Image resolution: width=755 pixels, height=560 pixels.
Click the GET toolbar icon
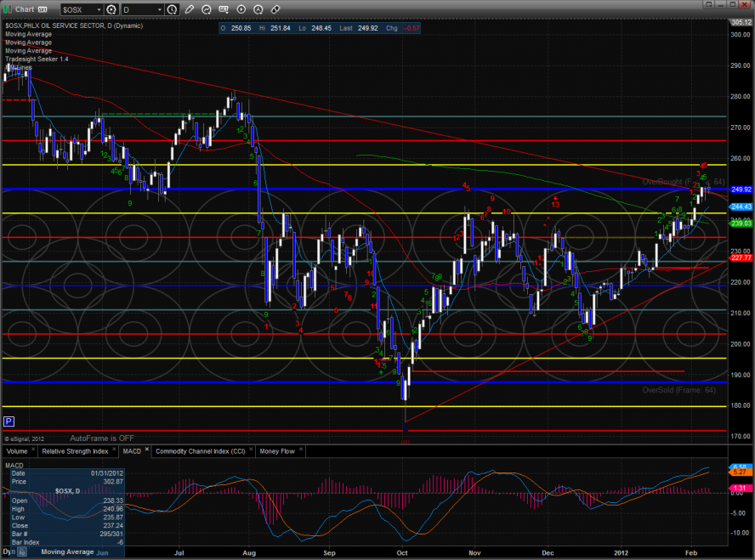pyautogui.click(x=224, y=9)
